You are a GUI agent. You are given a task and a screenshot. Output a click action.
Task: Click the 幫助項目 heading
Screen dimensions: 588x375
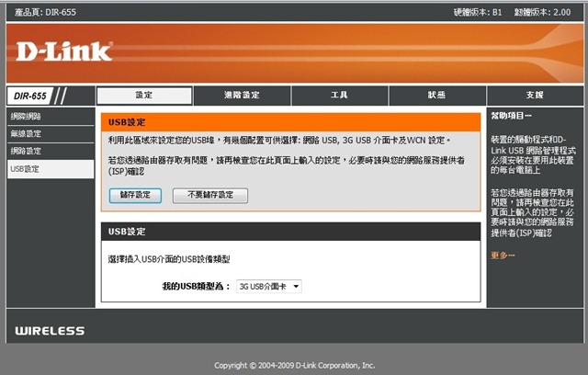click(511, 116)
